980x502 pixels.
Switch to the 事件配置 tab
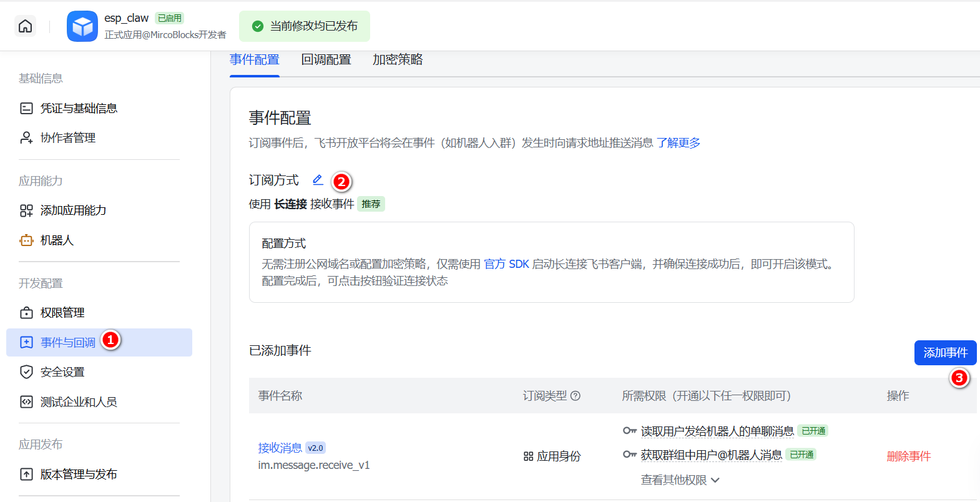[x=255, y=59]
